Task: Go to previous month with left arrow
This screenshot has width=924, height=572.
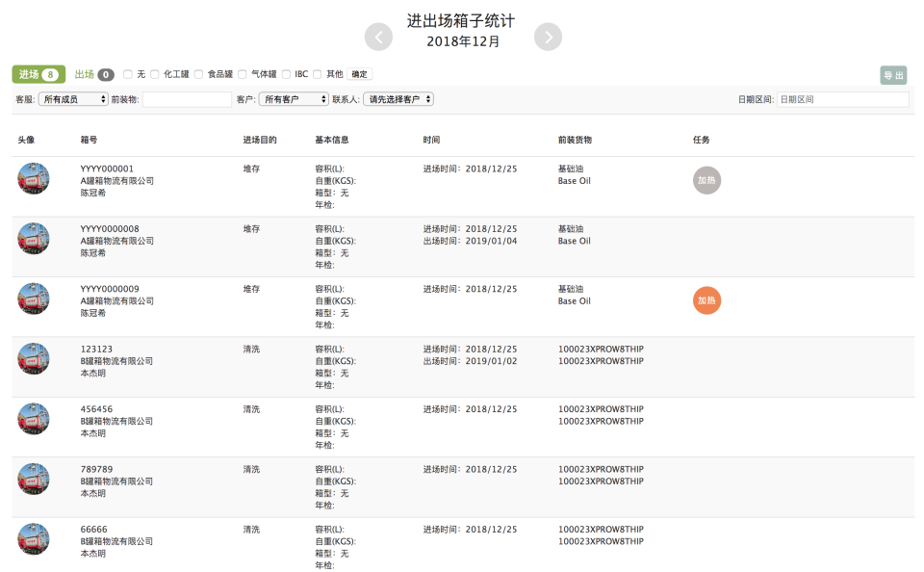Action: coord(378,37)
